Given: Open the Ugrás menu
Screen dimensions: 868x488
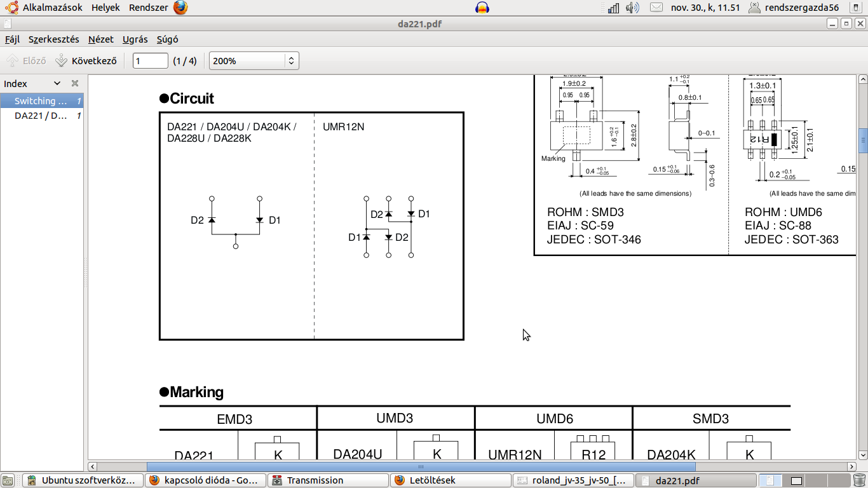Looking at the screenshot, I should [x=135, y=39].
